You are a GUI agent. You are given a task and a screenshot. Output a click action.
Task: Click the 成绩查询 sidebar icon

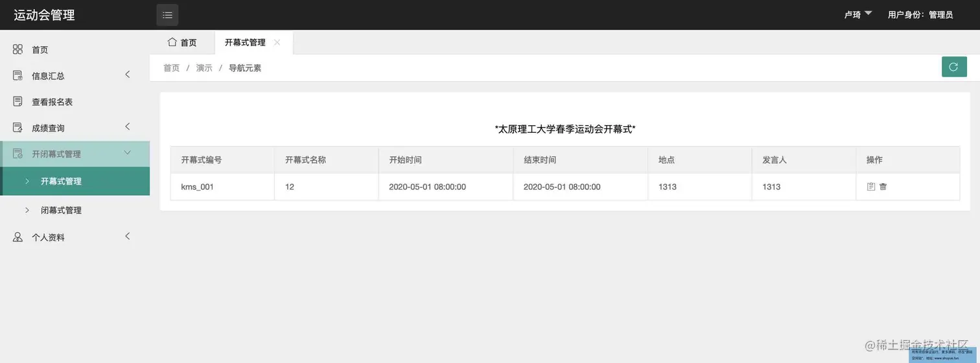click(18, 128)
